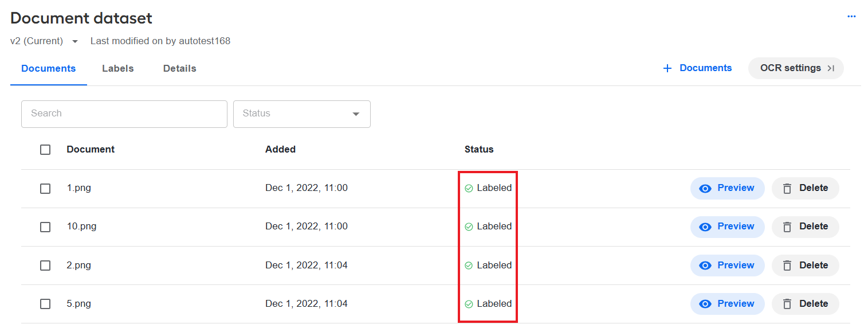Expand the v2 (Current) version dropdown
This screenshot has height=324, width=868.
[x=75, y=41]
